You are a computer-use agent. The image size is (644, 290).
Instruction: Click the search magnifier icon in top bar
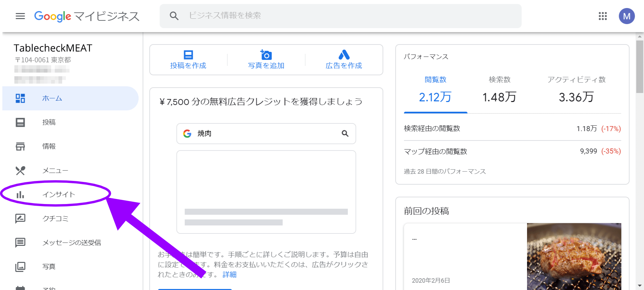(x=174, y=16)
